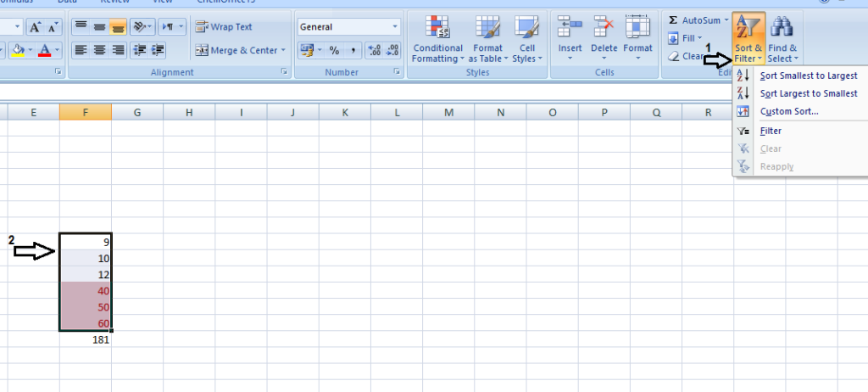Viewport: 868px width, 392px height.
Task: Select cell containing 10
Action: pyautogui.click(x=86, y=259)
